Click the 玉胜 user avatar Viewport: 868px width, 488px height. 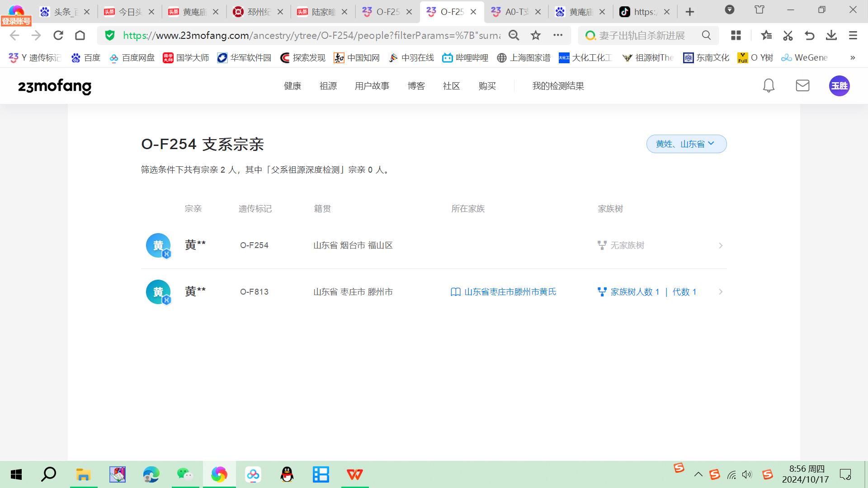pos(840,86)
